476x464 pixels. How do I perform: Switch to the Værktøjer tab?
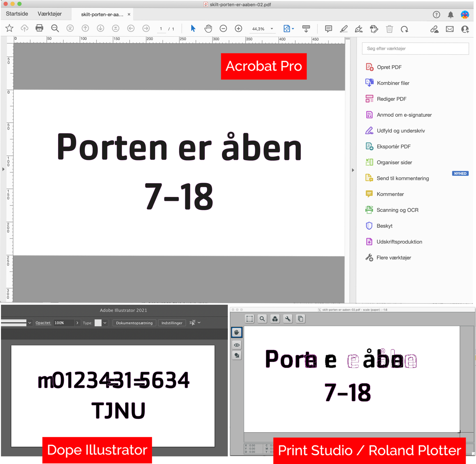coord(49,14)
